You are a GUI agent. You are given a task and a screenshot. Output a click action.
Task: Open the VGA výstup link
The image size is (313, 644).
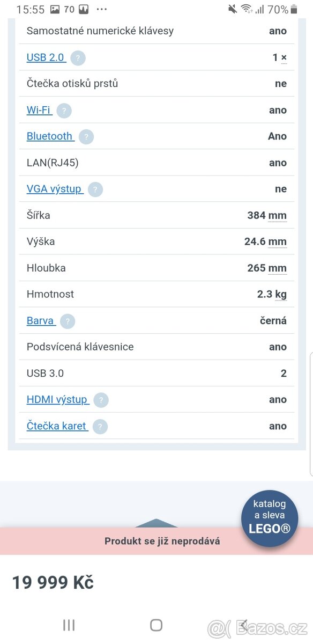[54, 189]
